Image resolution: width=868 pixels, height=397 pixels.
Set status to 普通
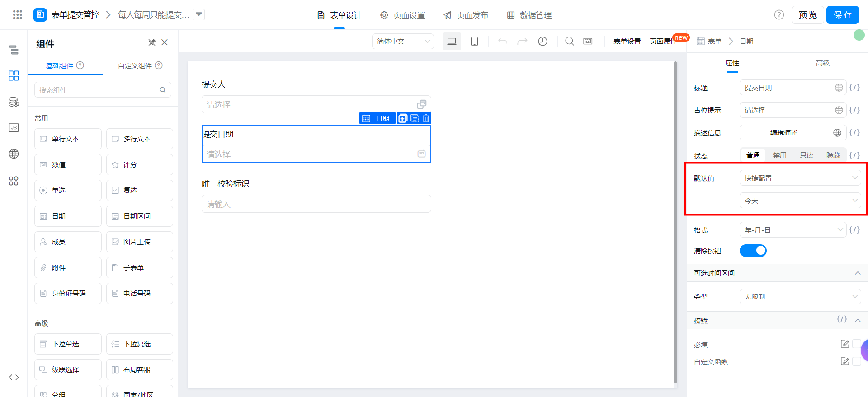[753, 155]
